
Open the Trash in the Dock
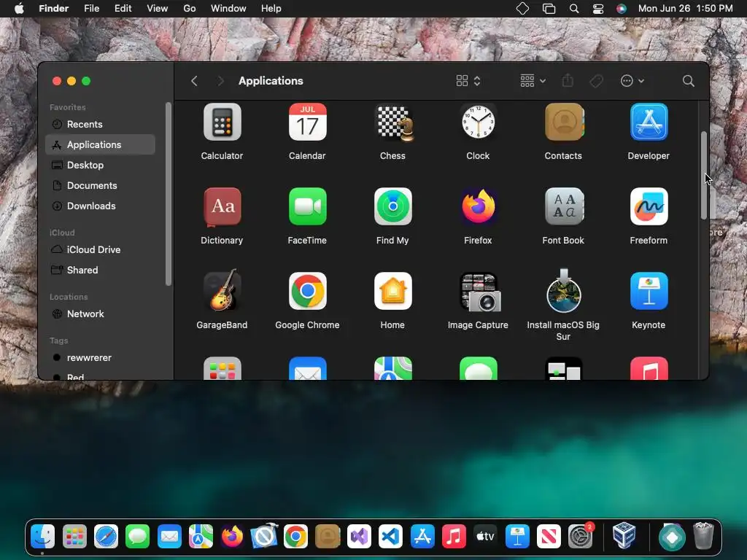pos(704,536)
